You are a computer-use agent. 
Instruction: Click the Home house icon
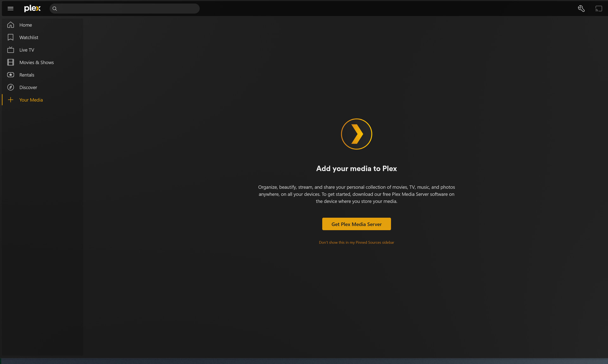pyautogui.click(x=10, y=25)
